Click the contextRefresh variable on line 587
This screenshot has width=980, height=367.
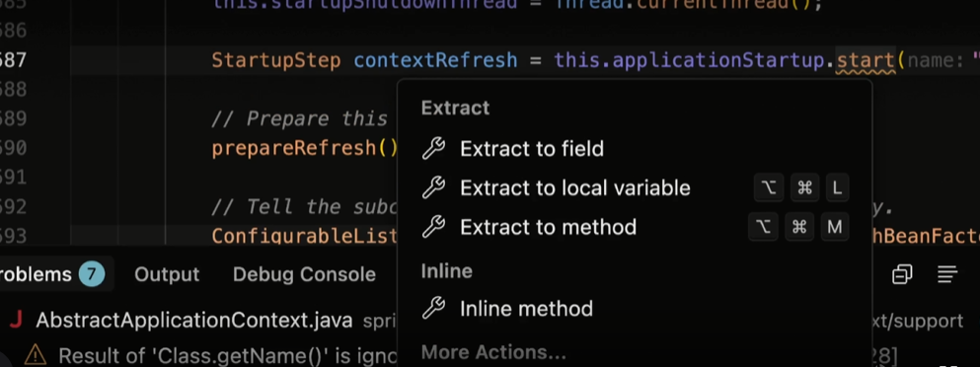pos(435,60)
